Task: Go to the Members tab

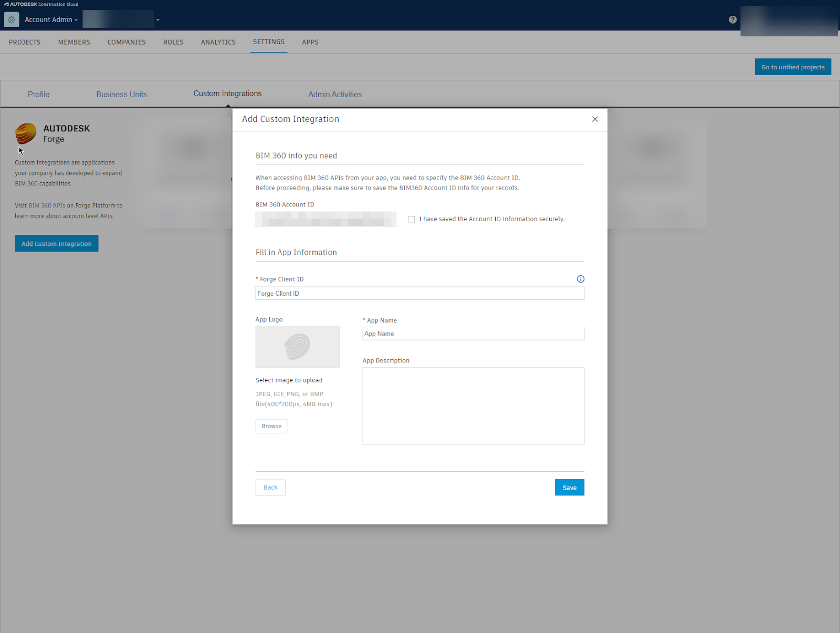Action: tap(74, 42)
